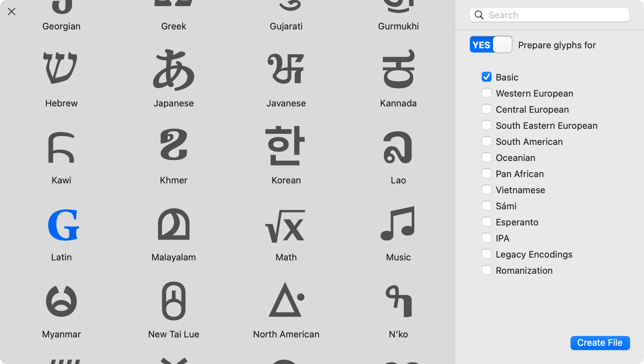Enable the Western European checkbox
This screenshot has height=364, width=644.
click(487, 93)
